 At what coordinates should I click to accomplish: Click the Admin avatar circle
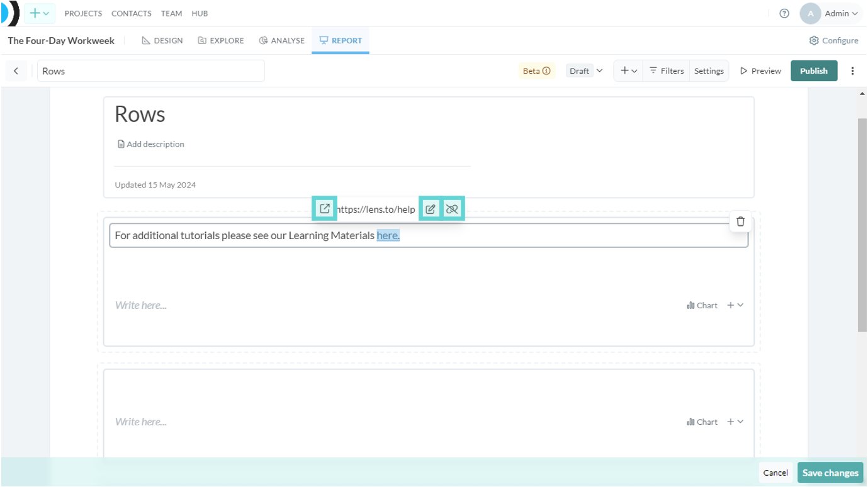coord(810,13)
